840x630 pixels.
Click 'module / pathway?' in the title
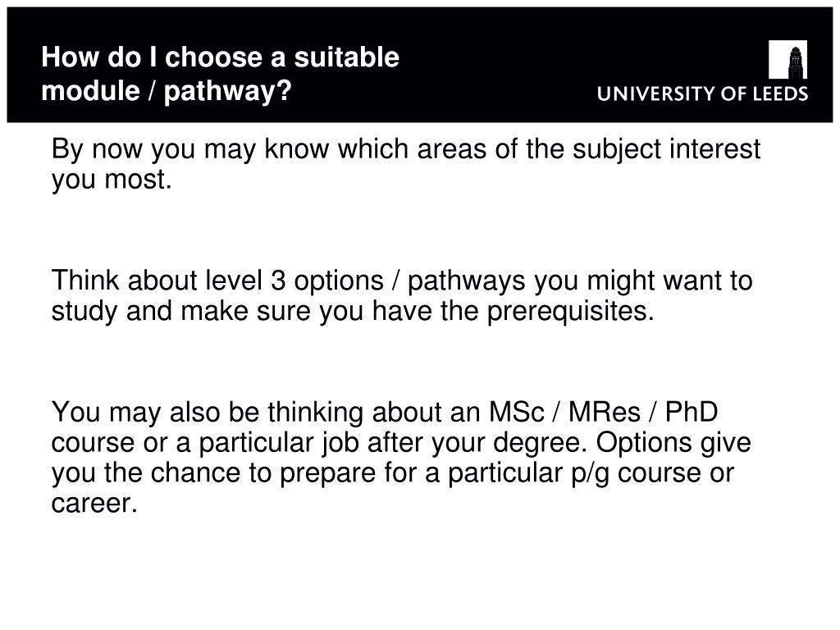(167, 91)
